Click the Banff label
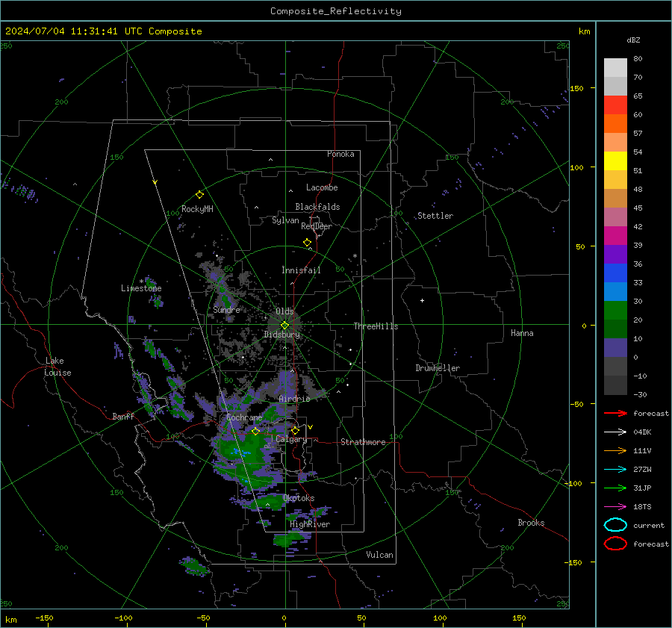 click(123, 416)
